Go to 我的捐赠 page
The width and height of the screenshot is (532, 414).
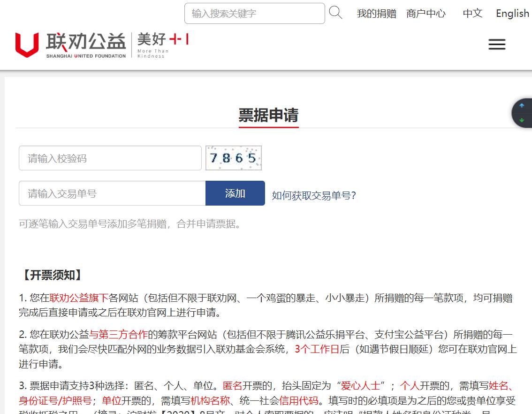[376, 14]
